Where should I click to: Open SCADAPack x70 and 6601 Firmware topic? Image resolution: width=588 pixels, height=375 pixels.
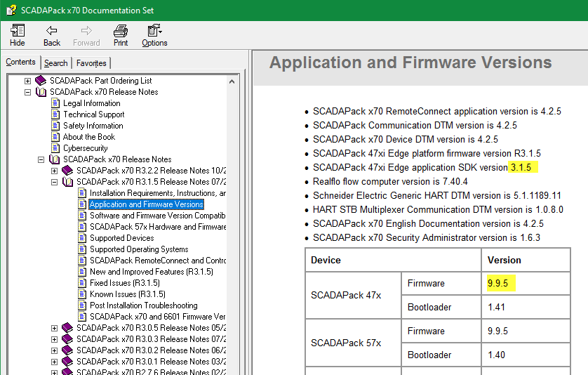click(x=158, y=317)
